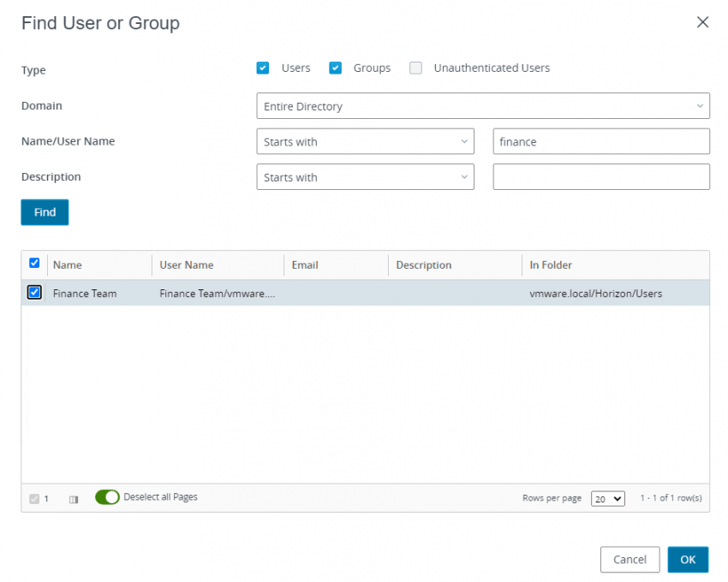Confirm selection with the OK button
The height and width of the screenshot is (582, 728).
click(688, 559)
